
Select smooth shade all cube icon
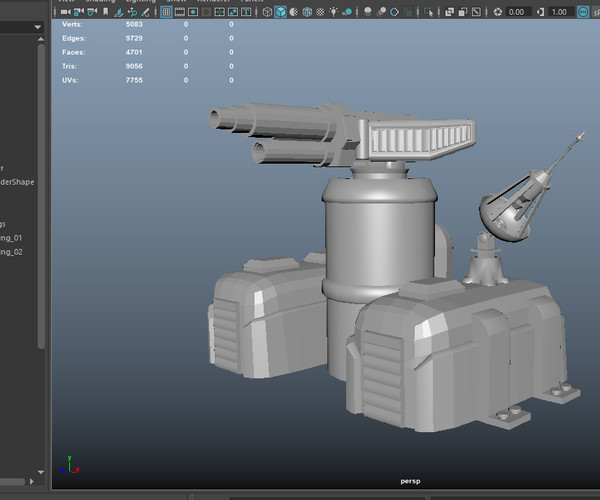pyautogui.click(x=281, y=12)
